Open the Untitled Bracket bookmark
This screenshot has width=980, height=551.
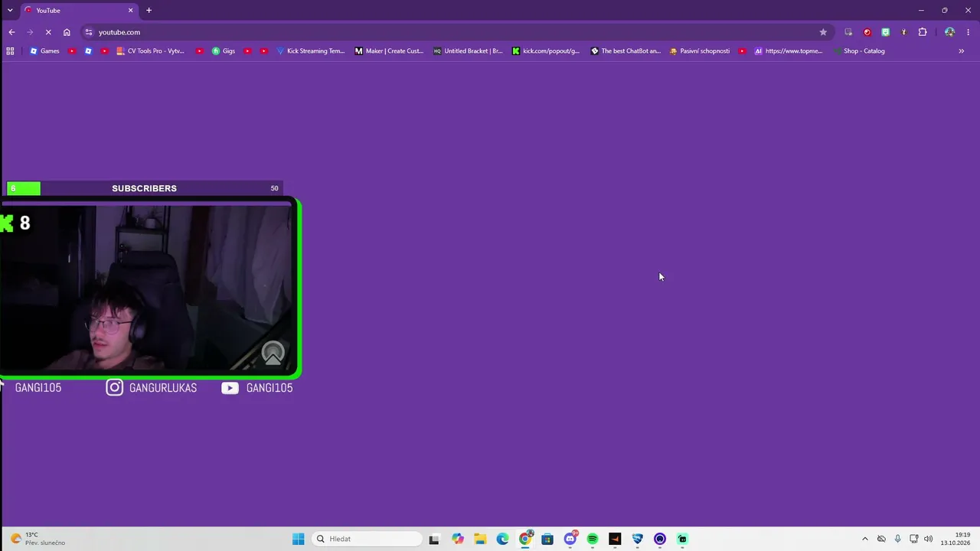(x=468, y=51)
